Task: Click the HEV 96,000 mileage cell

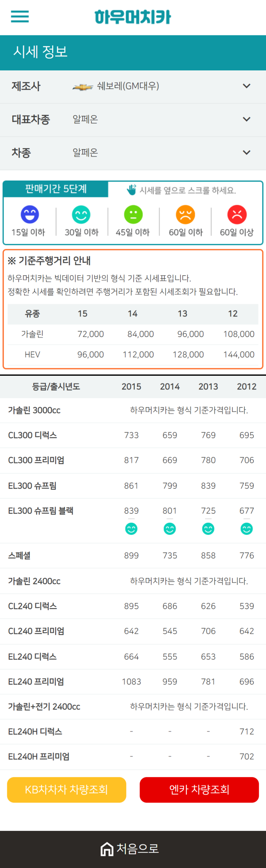Action: pyautogui.click(x=91, y=355)
